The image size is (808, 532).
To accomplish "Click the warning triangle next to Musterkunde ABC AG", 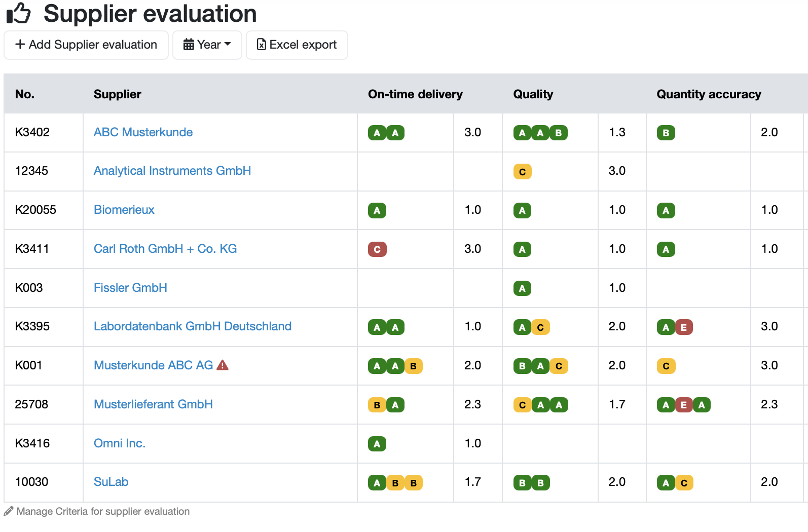I will pyautogui.click(x=223, y=365).
